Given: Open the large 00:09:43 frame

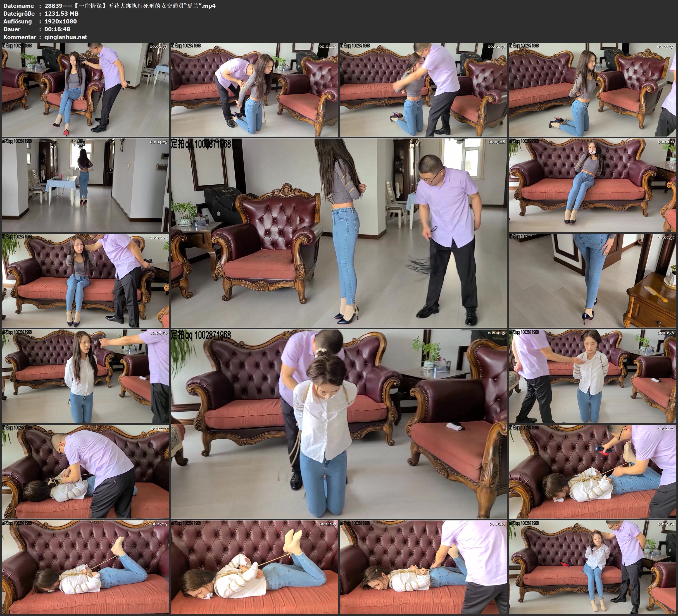Looking at the screenshot, I should pyautogui.click(x=339, y=424).
